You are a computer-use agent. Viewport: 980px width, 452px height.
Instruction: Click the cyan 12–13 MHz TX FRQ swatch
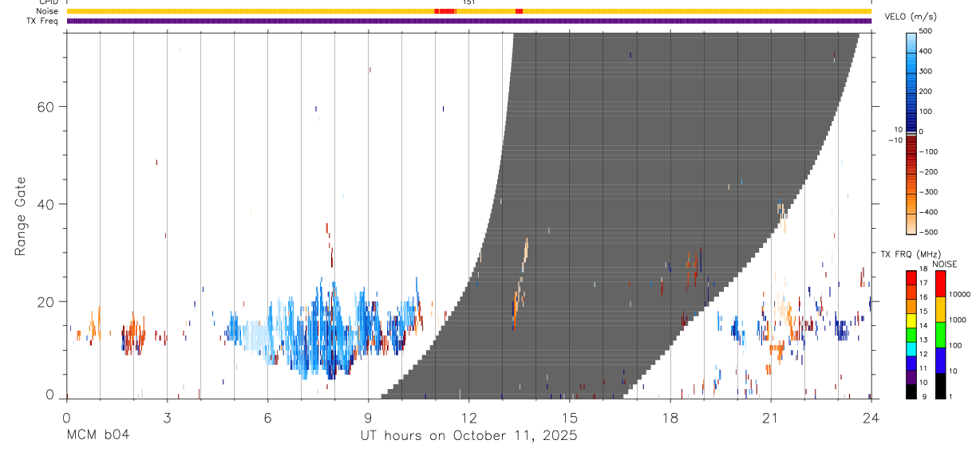tap(911, 348)
